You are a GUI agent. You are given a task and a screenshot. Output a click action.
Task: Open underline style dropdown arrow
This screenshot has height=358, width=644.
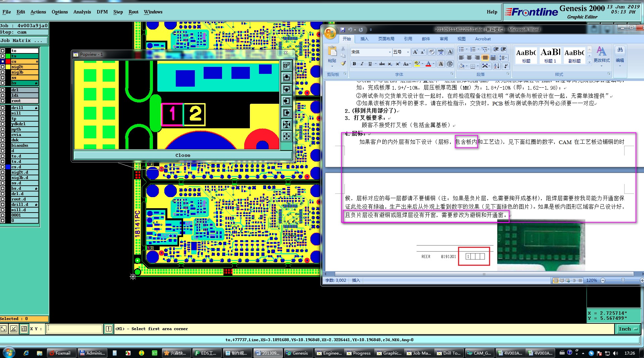[x=376, y=64]
